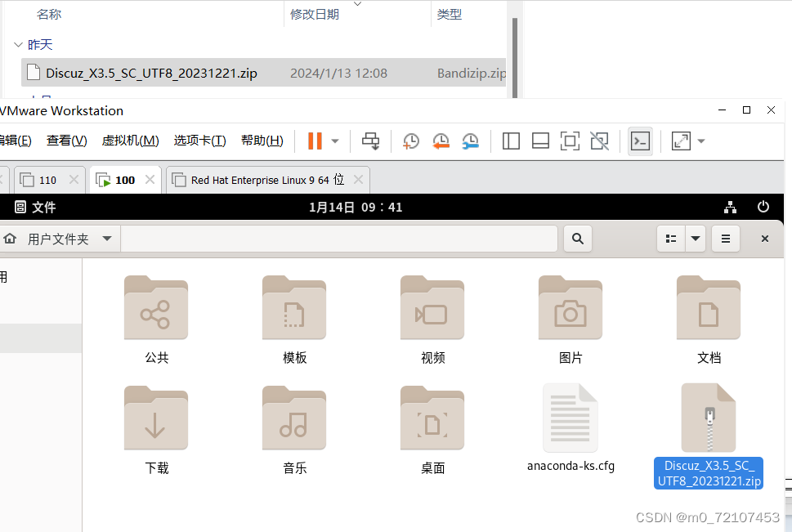This screenshot has width=792, height=532.
Task: Select the 模板 folder
Action: 294,320
